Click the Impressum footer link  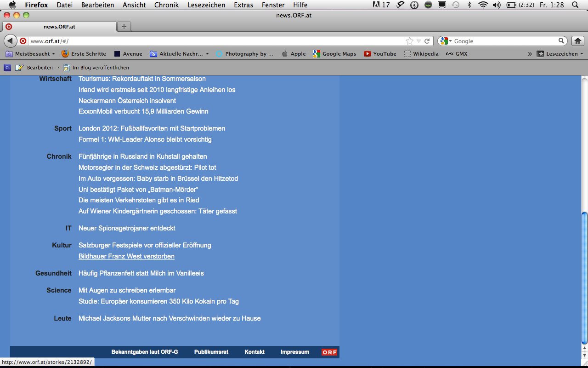(295, 352)
